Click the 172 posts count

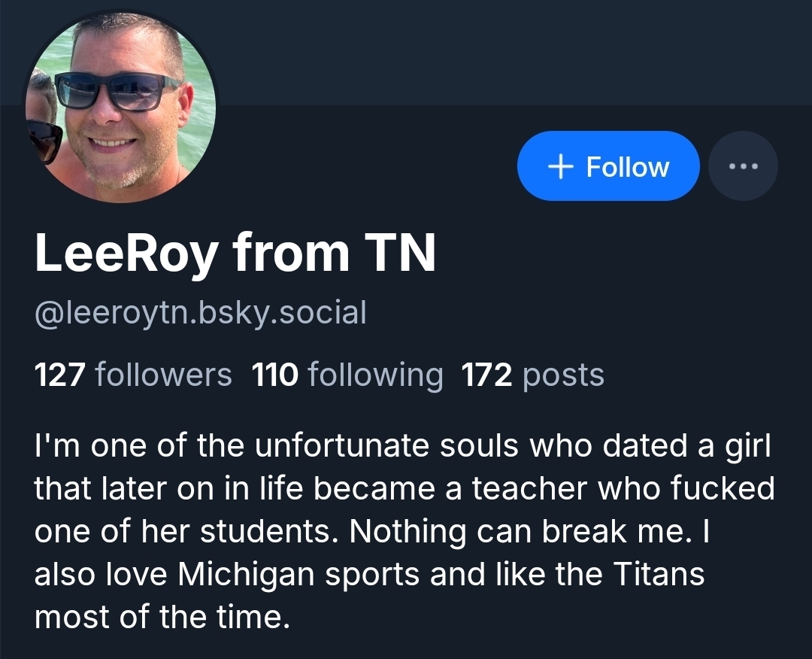click(532, 374)
